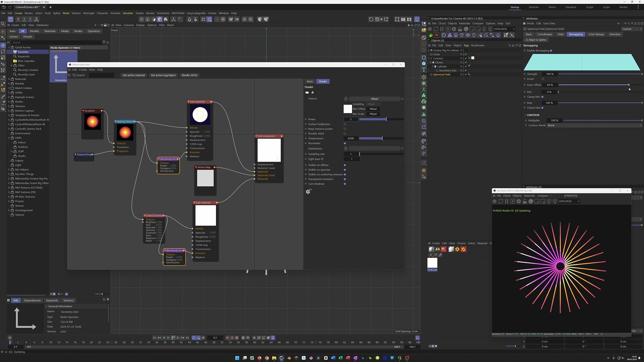Click the Presets button in asset browser
The width and height of the screenshot is (644, 362).
click(x=27, y=37)
